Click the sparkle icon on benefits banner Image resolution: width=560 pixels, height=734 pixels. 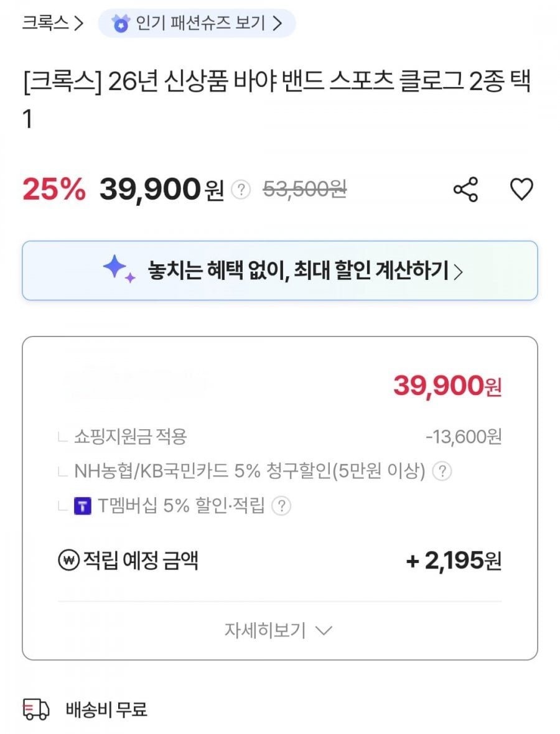click(118, 270)
